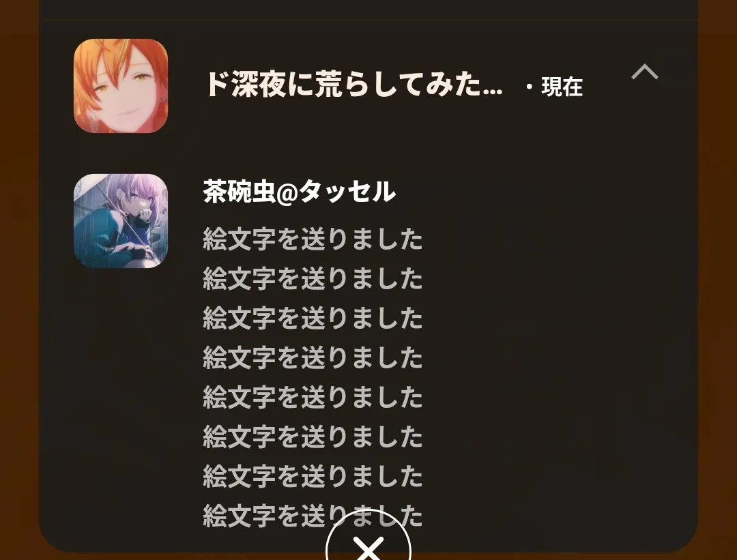This screenshot has width=737, height=560.
Task: Tap the fifth 絵文字を送りました message
Action: click(x=313, y=397)
